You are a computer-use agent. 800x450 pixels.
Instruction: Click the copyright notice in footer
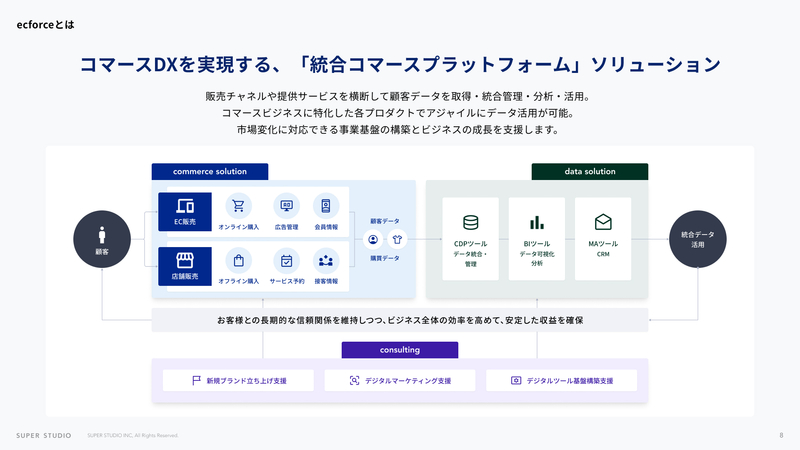(x=133, y=436)
